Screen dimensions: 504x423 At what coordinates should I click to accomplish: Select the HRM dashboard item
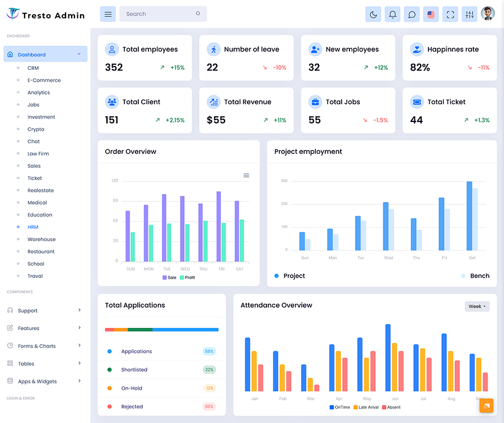click(x=33, y=227)
